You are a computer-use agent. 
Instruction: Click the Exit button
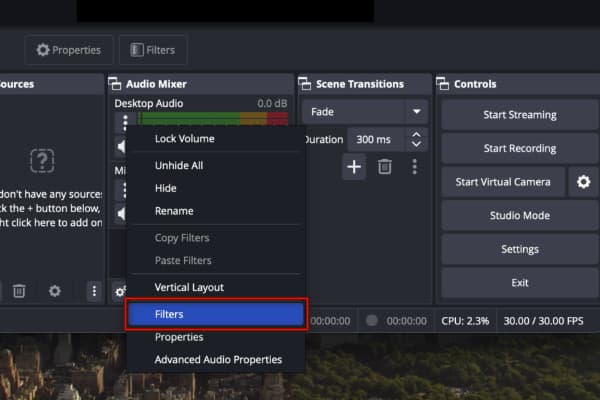[520, 282]
